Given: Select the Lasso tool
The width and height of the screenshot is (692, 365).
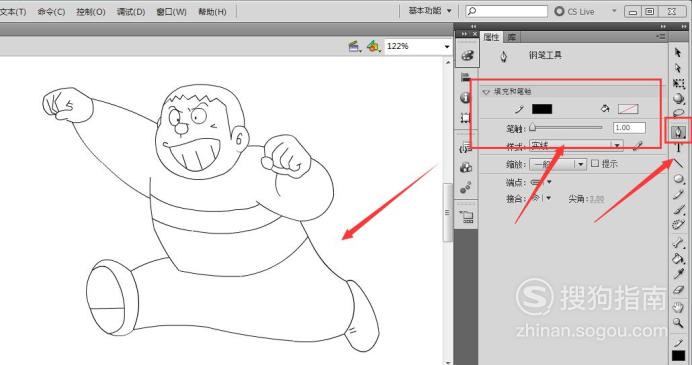Looking at the screenshot, I should tap(678, 113).
